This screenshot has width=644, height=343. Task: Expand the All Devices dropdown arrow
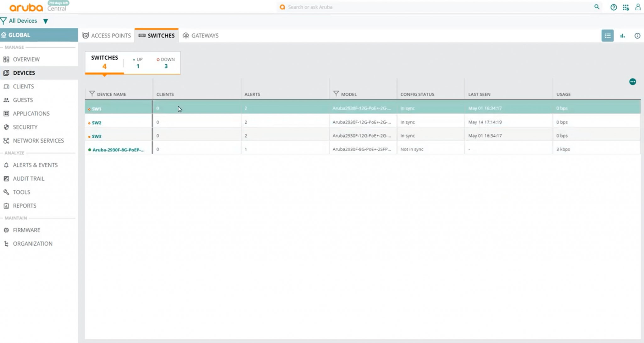point(46,21)
